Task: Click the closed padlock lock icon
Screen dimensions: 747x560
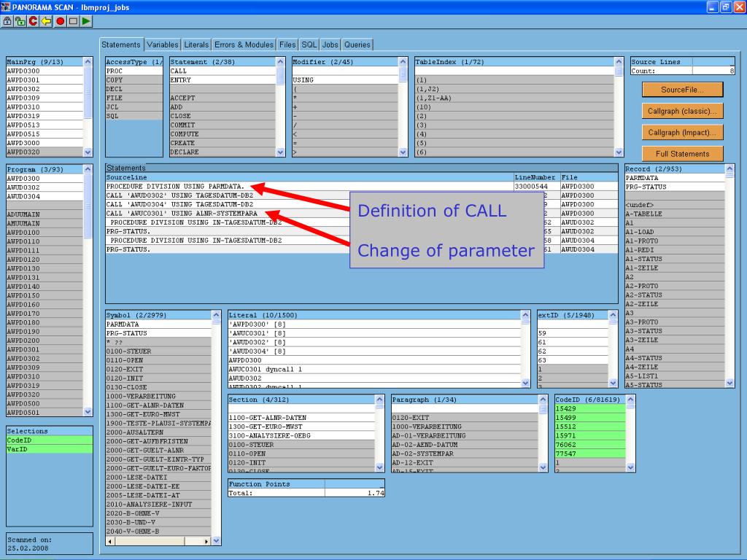Action: [x=7, y=21]
